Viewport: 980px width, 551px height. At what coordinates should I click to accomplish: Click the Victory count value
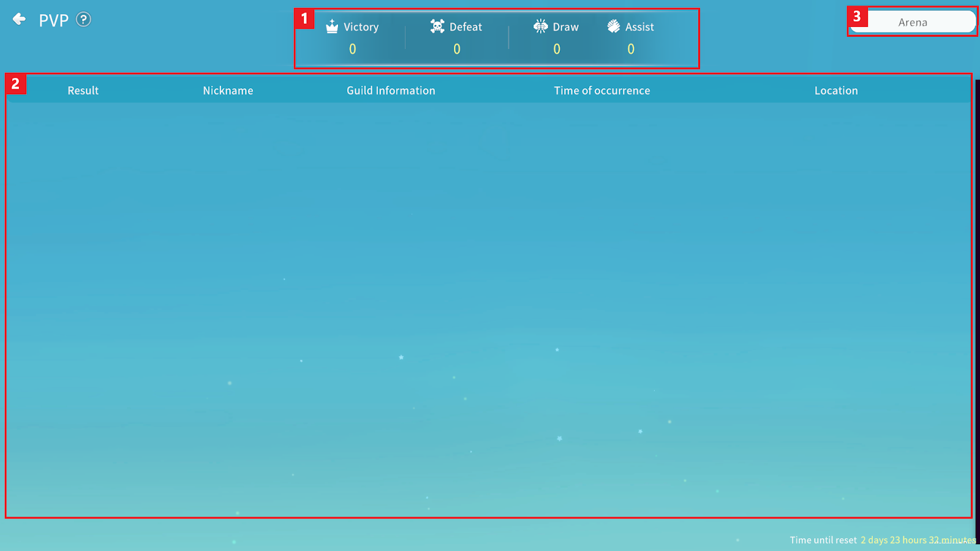(353, 49)
